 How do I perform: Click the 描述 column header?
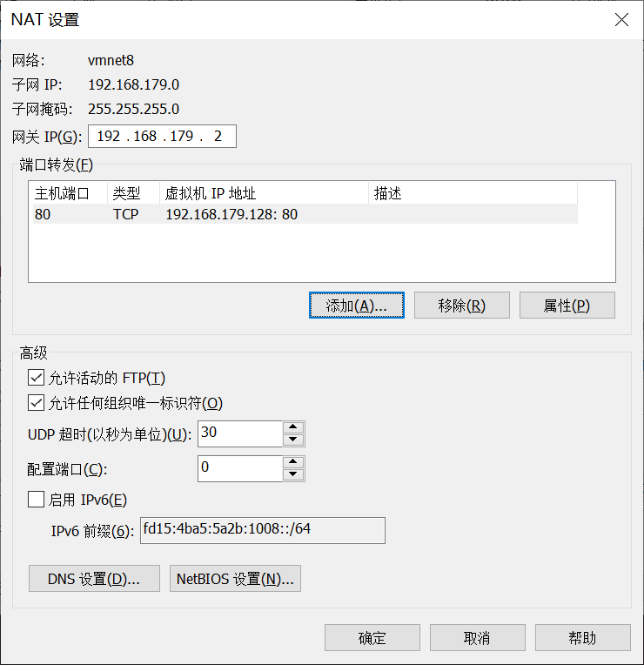pos(473,193)
